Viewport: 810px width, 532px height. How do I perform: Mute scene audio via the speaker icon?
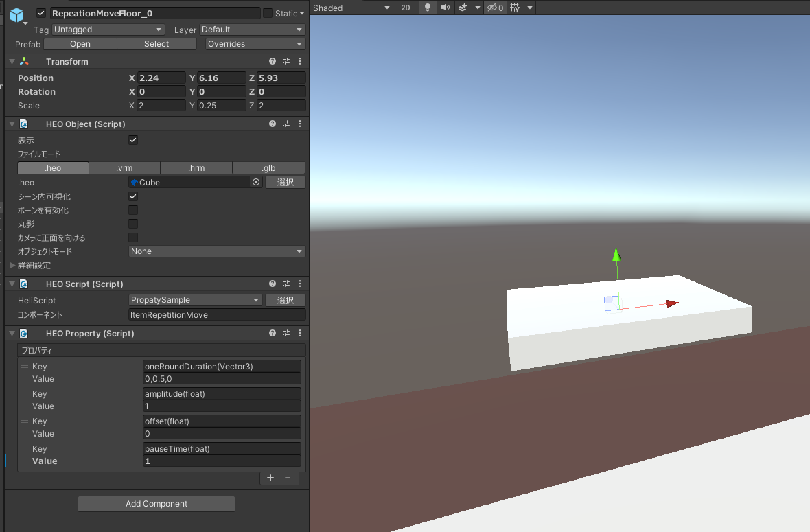click(x=447, y=8)
